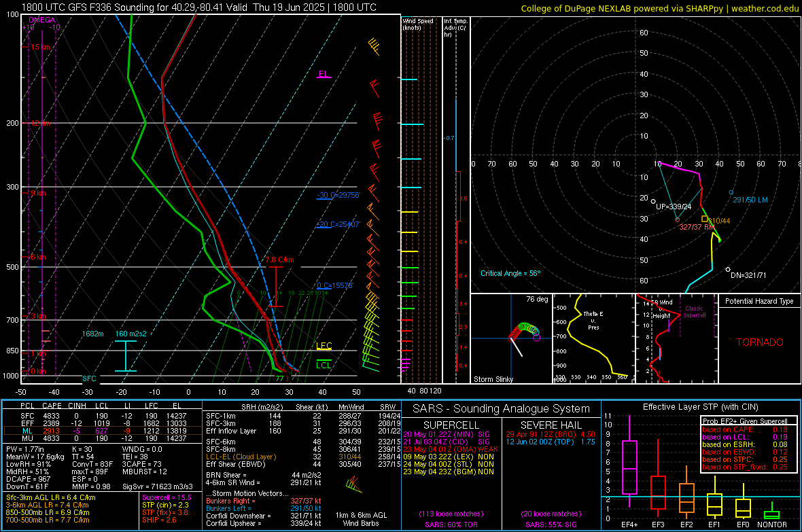This screenshot has width=802, height=532.
Task: Click the yellow LFC level marker
Action: (324, 347)
